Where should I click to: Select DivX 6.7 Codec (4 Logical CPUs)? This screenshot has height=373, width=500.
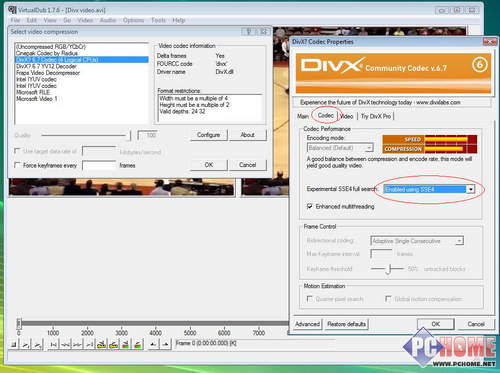coord(82,60)
